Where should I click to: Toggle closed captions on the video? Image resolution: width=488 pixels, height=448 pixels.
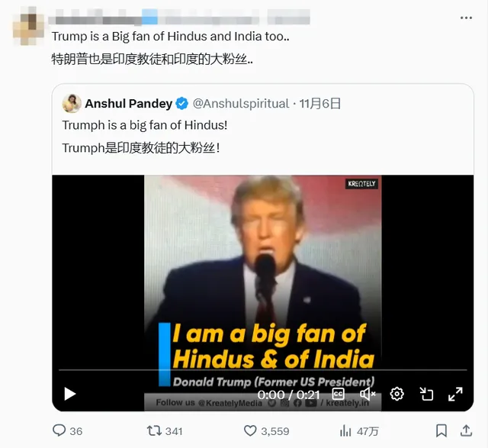click(338, 394)
